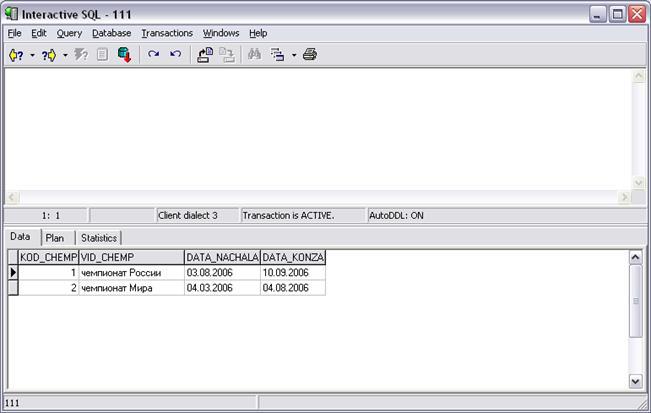Rollback transaction with the back arrow icon
Screen dimensions: 651x413
[175, 55]
